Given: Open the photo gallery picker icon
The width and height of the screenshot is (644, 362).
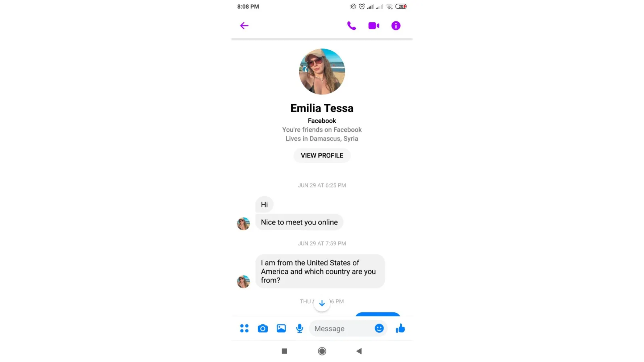Looking at the screenshot, I should pos(281,328).
